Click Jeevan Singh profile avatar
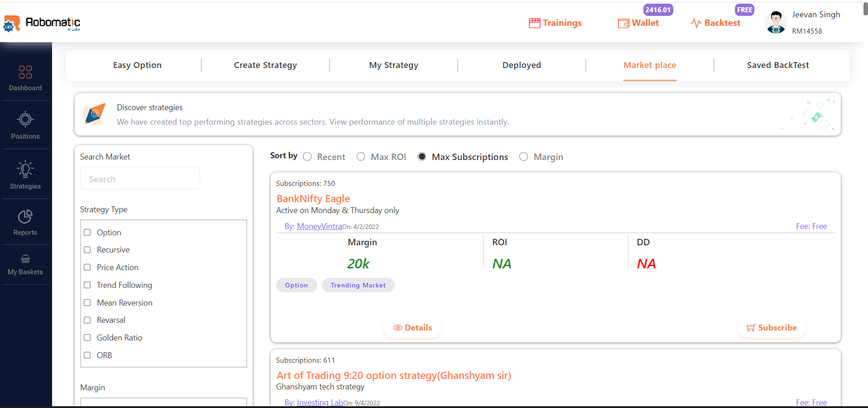The height and width of the screenshot is (408, 868). click(x=776, y=22)
